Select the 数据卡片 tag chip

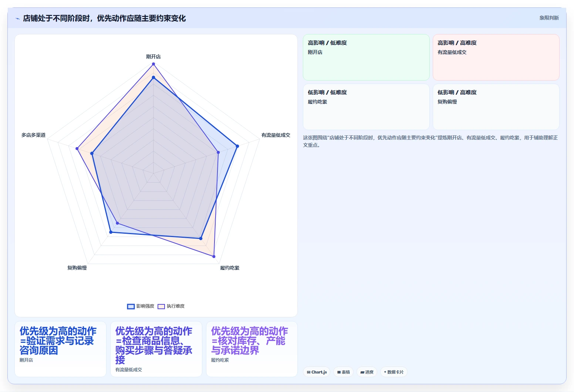pyautogui.click(x=394, y=372)
